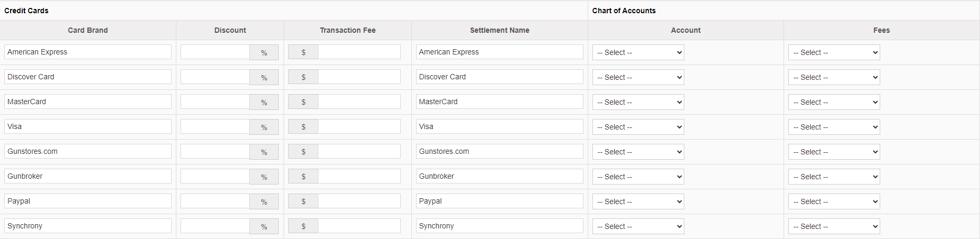Select the MasterCard Account dropdown

(x=638, y=102)
